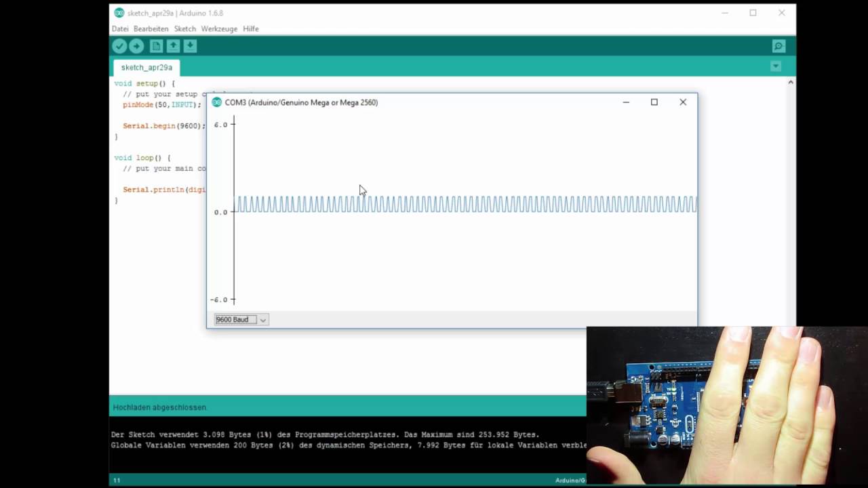Click the Verify sketch checkmark icon
The height and width of the screenshot is (488, 868).
(119, 46)
